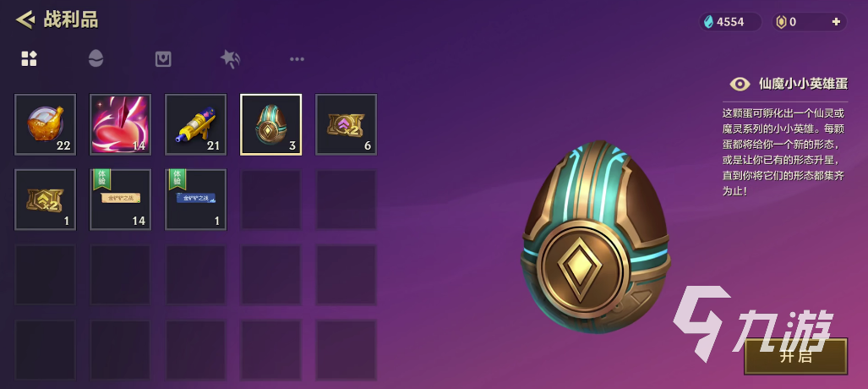Image resolution: width=868 pixels, height=389 pixels.
Task: Go back using the arrow beside 战利品
Action: [25, 20]
